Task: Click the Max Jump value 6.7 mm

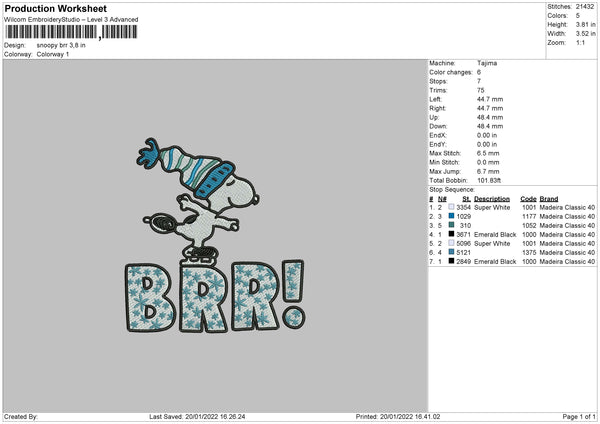Action: (x=488, y=171)
